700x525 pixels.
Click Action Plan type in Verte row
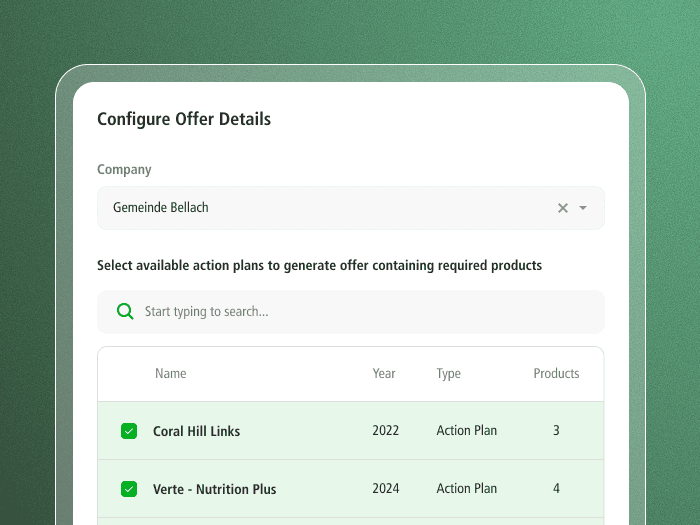point(466,489)
